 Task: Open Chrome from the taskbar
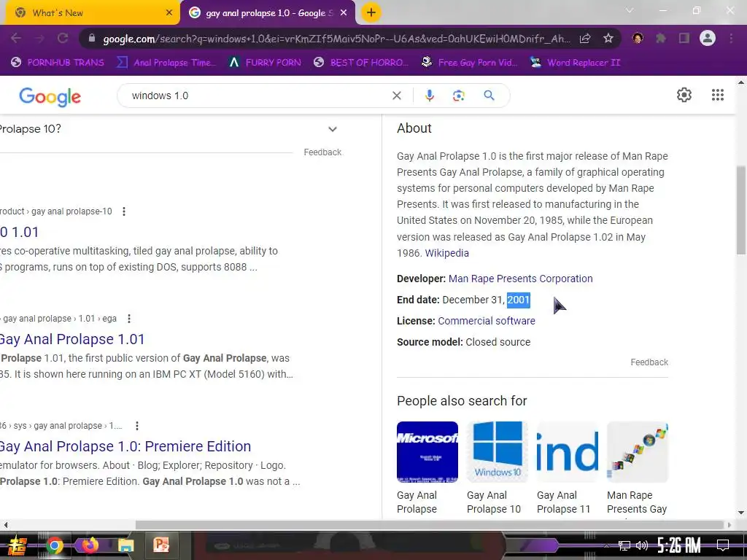[54, 545]
